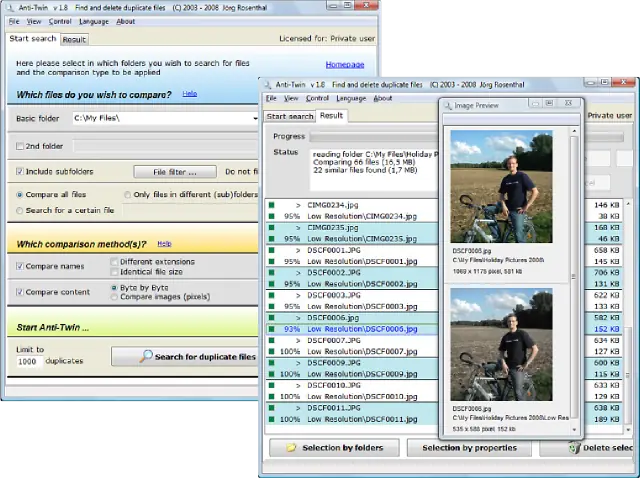Expand the Basic folder path dropdown
The height and width of the screenshot is (478, 640).
point(255,118)
